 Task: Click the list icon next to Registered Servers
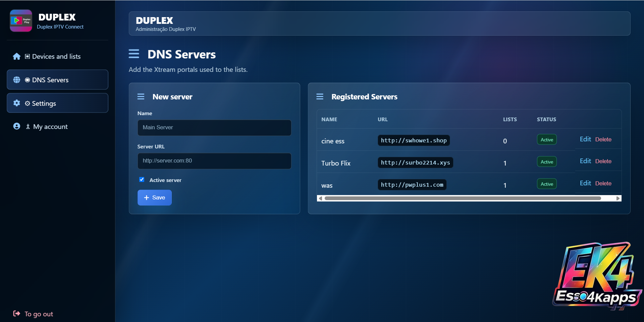coord(320,97)
